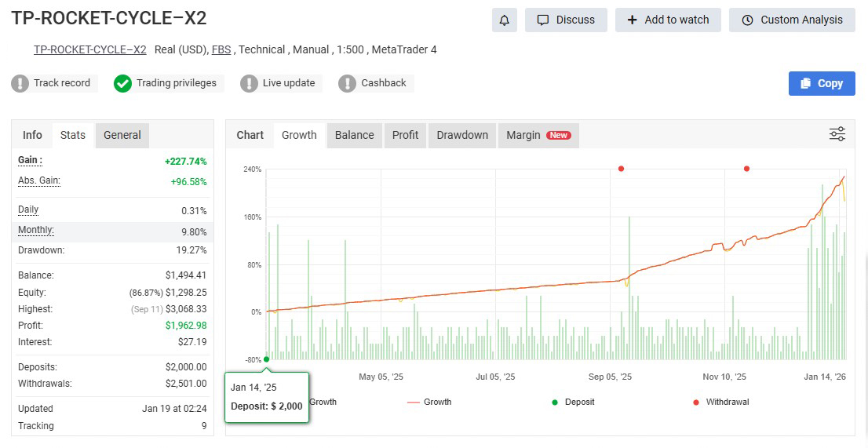Open the Margin chart tab
Screen dimensions: 868x448
[538, 135]
